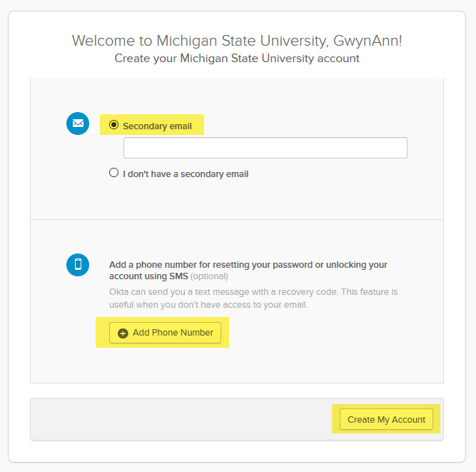Click the plus icon on Add Phone Number

[123, 333]
